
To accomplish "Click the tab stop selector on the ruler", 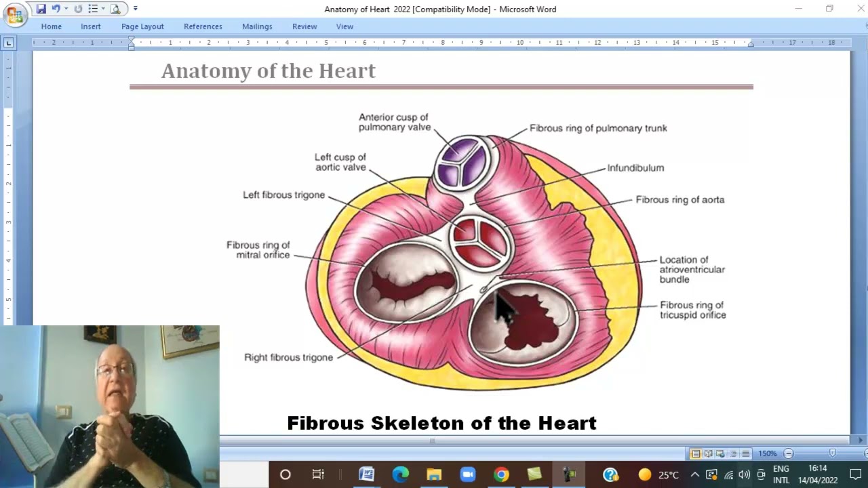I will 8,43.
